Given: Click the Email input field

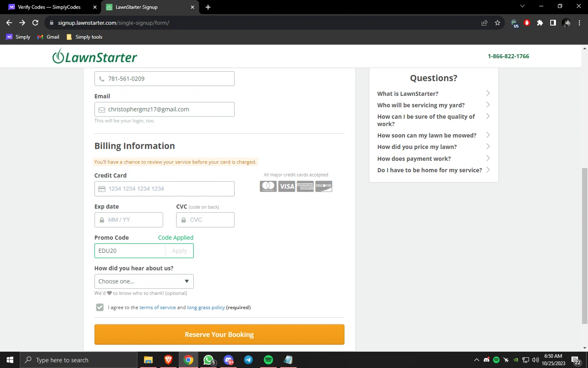Looking at the screenshot, I should coord(164,109).
